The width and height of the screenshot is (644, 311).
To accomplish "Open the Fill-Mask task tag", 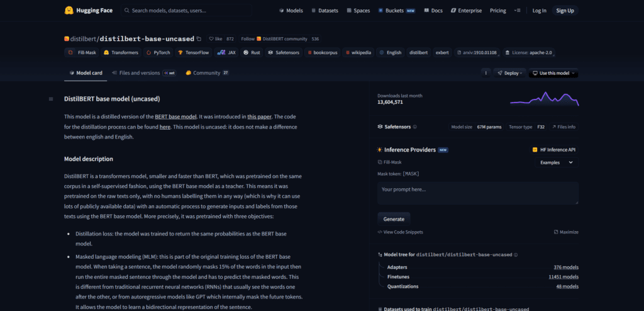I will [x=82, y=53].
